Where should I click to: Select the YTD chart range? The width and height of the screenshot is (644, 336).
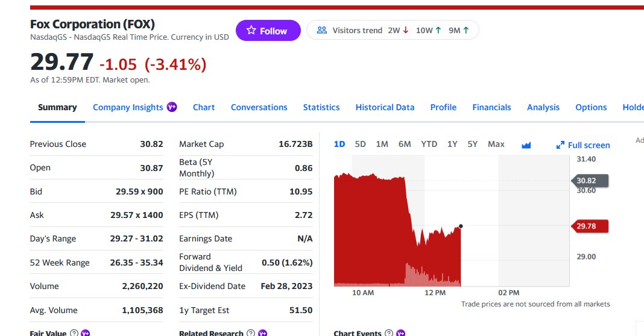click(429, 144)
